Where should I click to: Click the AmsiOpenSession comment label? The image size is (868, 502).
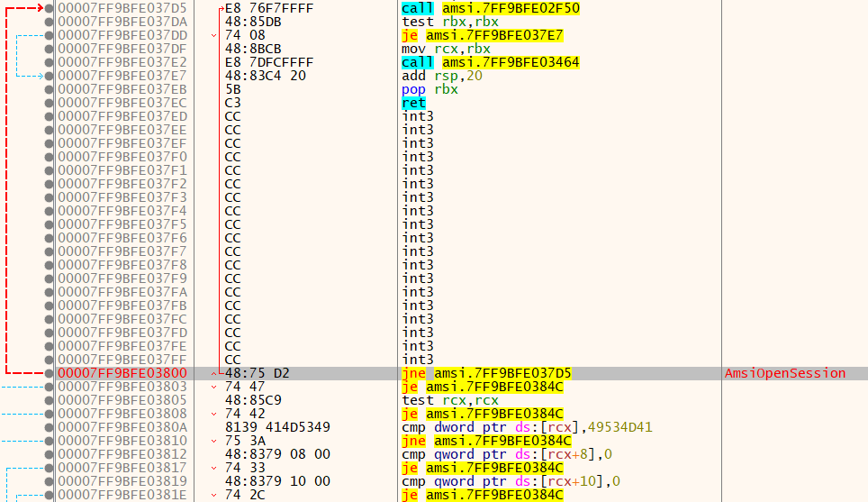coord(785,373)
